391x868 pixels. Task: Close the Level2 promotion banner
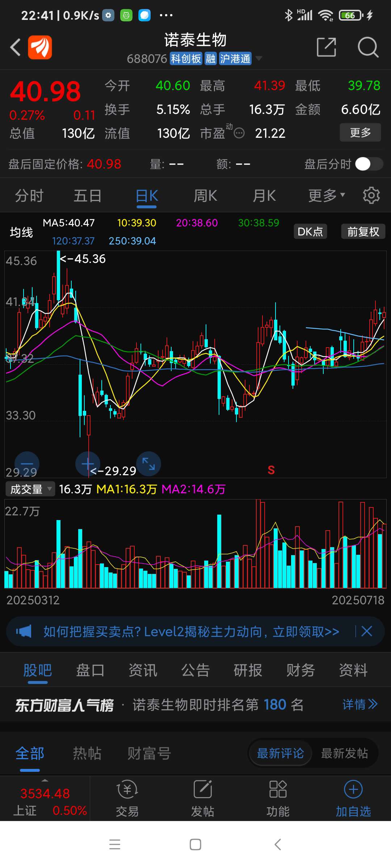pos(367,631)
